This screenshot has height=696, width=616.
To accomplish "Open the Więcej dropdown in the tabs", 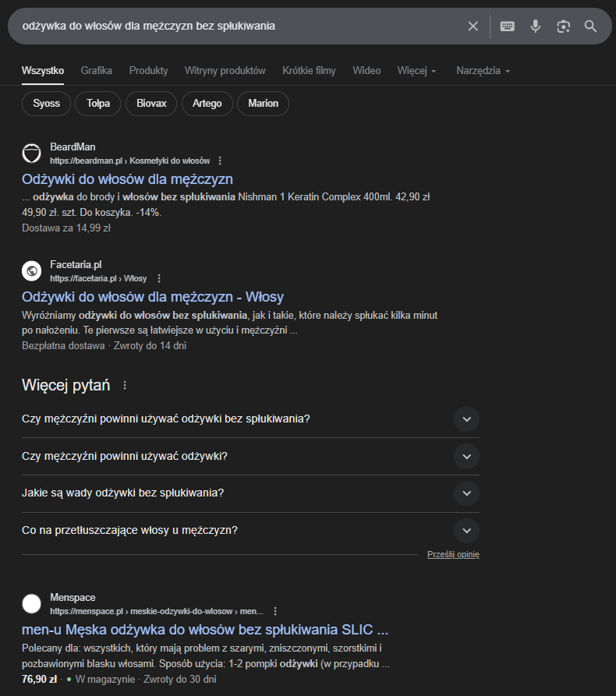I will coord(416,71).
